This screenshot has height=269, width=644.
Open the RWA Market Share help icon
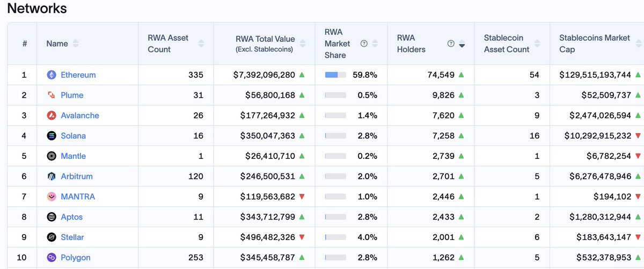(x=364, y=43)
